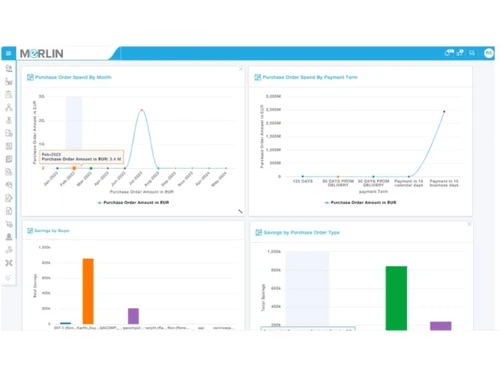Screen dimensions: 500x375
Task: Click the 3,000M axis label
Action: coord(273,96)
